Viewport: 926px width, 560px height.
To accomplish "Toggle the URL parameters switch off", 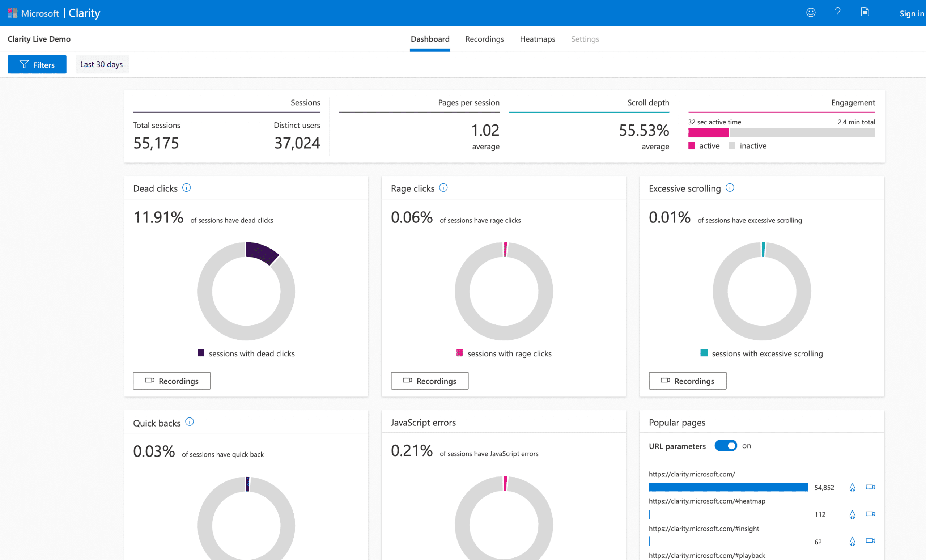I will tap(725, 446).
